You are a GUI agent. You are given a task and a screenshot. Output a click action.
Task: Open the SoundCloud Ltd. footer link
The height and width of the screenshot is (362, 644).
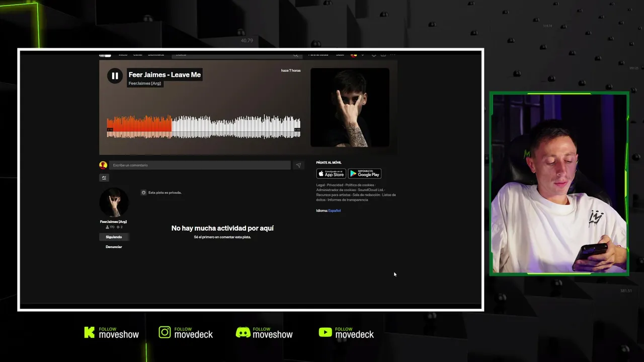[371, 190]
